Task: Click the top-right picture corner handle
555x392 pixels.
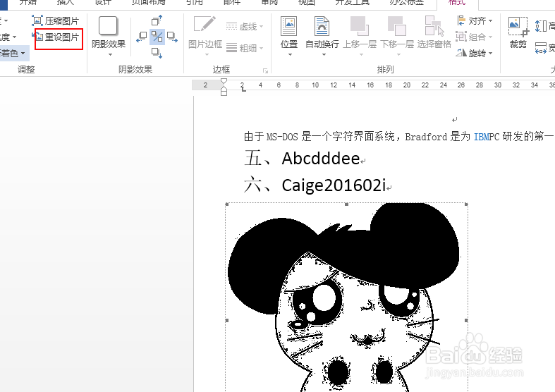Action: click(x=467, y=204)
